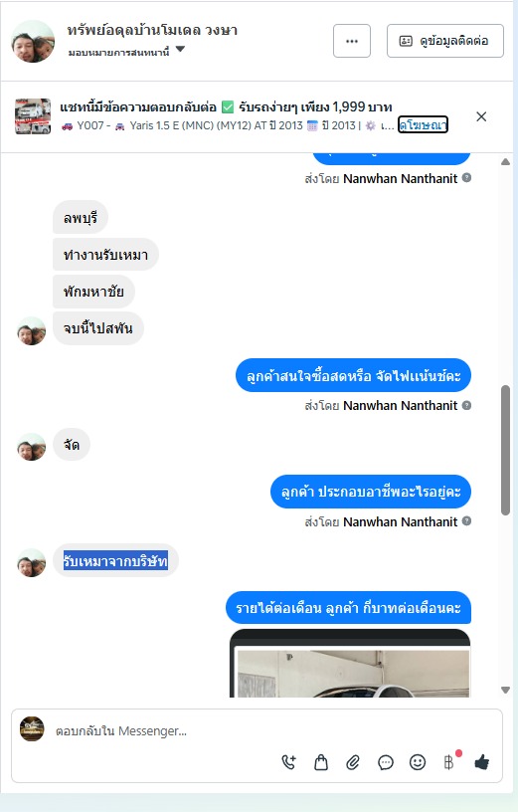The width and height of the screenshot is (518, 812).
Task: Open the car photo thumbnail in chat
Action: 350,663
